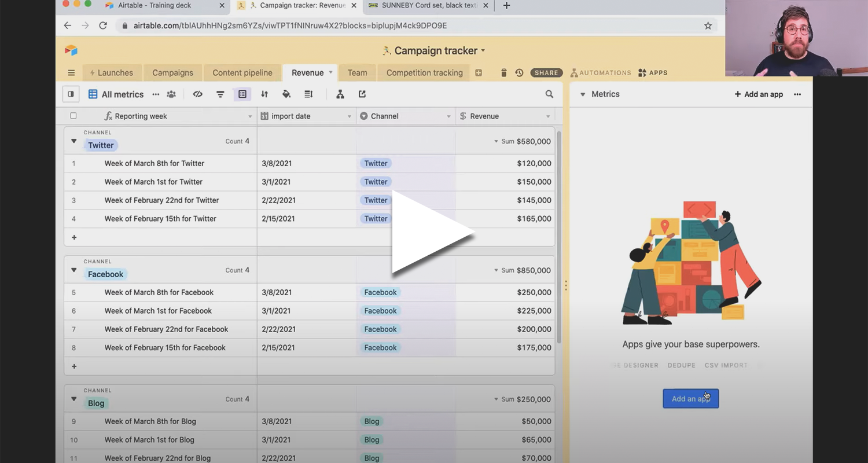Screen dimensions: 868x463
Task: Open base history via the clock icon
Action: click(x=519, y=72)
